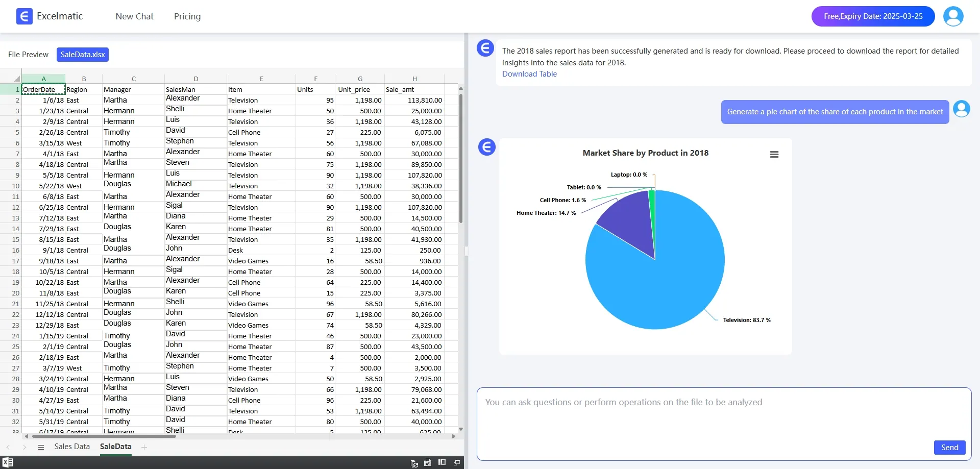Screen dimensions: 980x469
Task: Click the Excel icon in status bar
Action: (8, 462)
